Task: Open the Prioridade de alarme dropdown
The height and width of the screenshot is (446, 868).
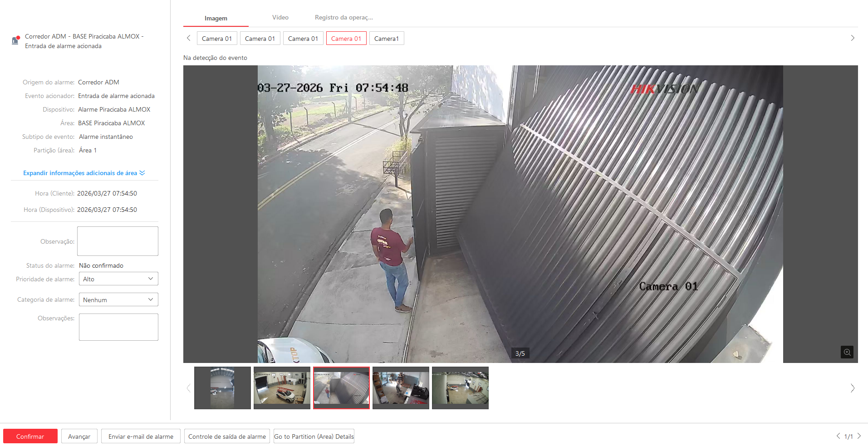Action: point(118,279)
